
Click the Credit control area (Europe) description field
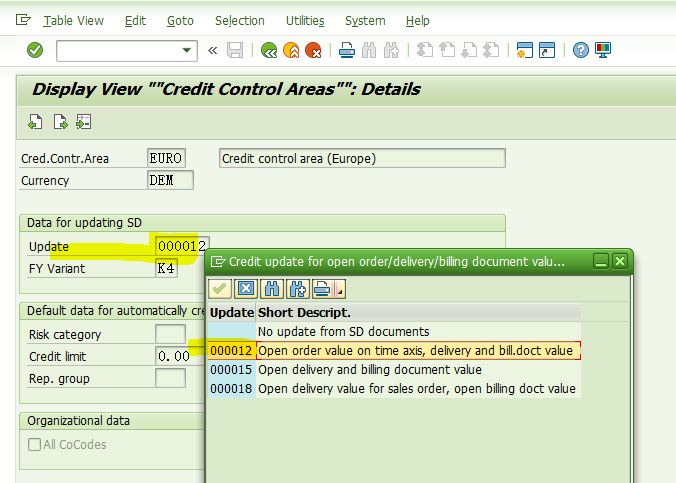(x=362, y=158)
